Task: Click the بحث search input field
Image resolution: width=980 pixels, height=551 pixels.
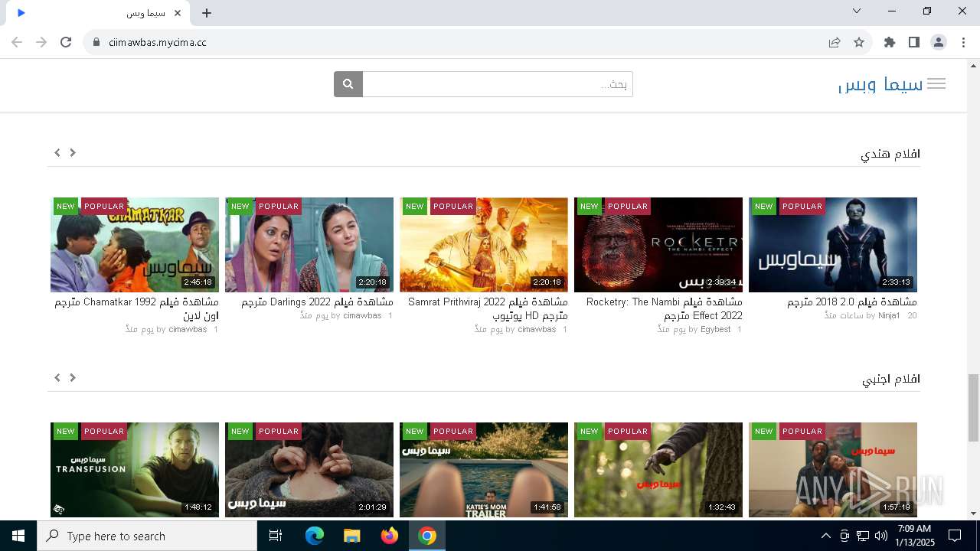Action: tap(498, 84)
